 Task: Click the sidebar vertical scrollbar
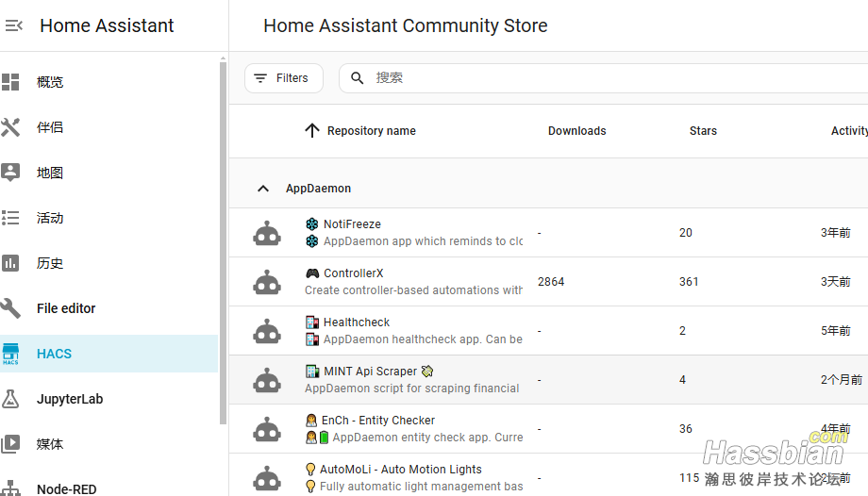(x=224, y=236)
